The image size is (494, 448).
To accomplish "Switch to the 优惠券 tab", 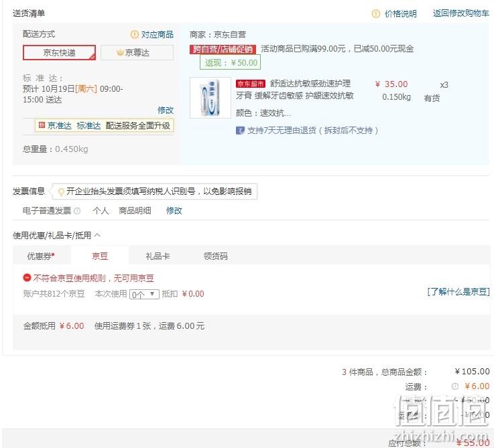I will pos(42,256).
